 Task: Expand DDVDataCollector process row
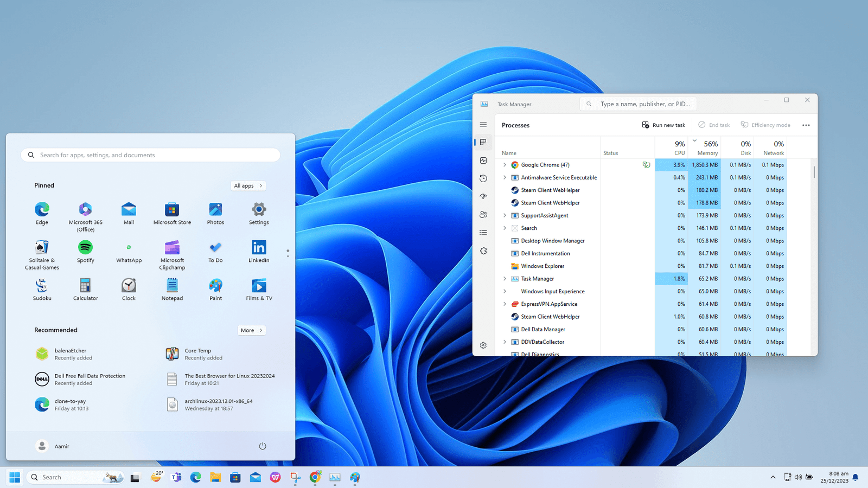coord(505,342)
